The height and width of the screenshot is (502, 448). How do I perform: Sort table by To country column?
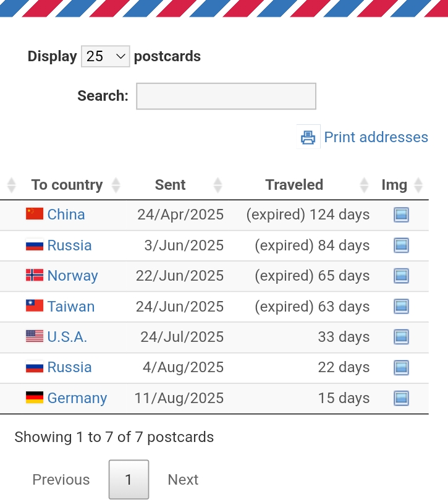click(67, 185)
